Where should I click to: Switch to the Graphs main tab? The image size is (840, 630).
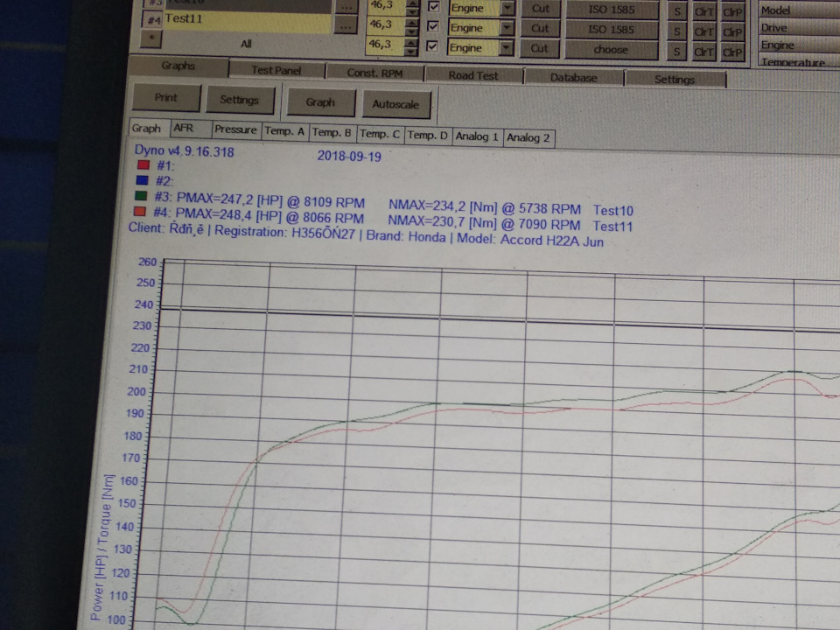(x=178, y=66)
